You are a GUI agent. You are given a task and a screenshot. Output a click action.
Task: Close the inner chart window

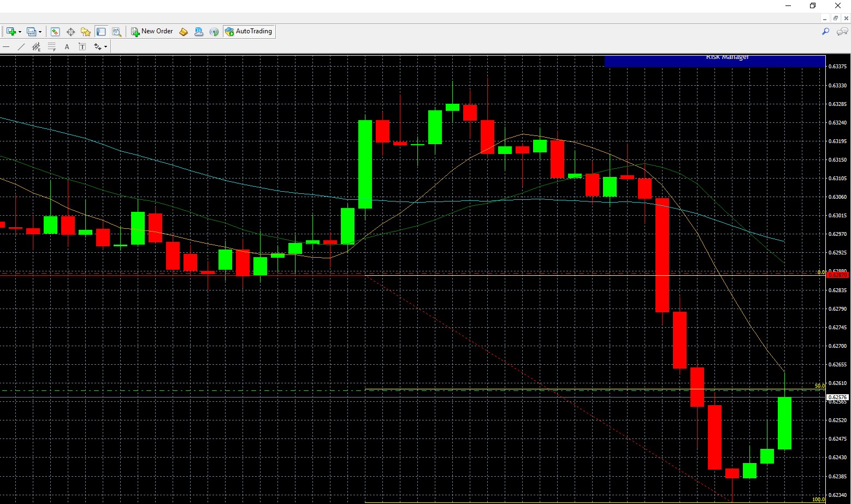coord(846,19)
